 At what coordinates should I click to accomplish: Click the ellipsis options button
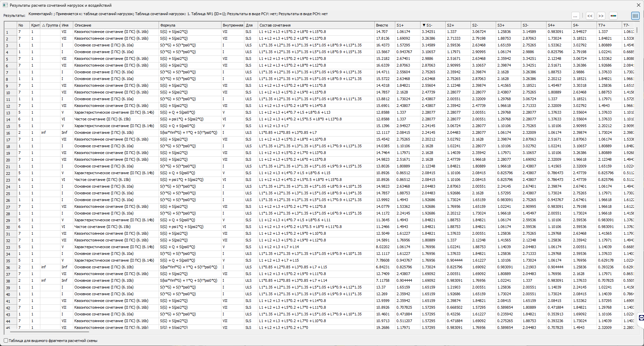[575, 16]
